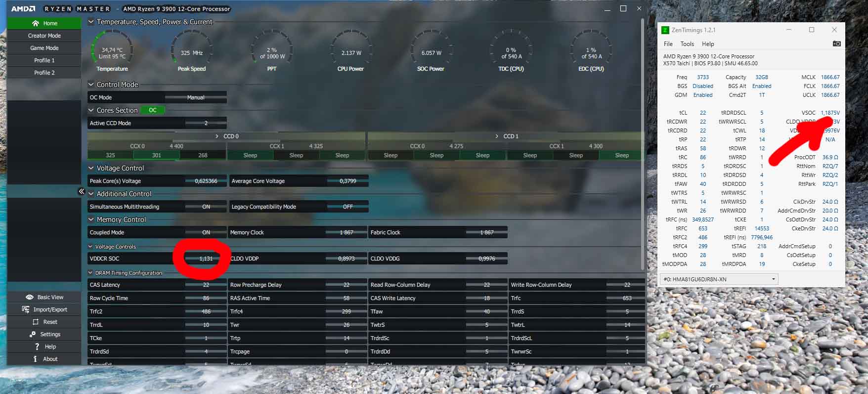Switch to Profile 1 tab
Screen dimensions: 868x394
click(x=44, y=60)
